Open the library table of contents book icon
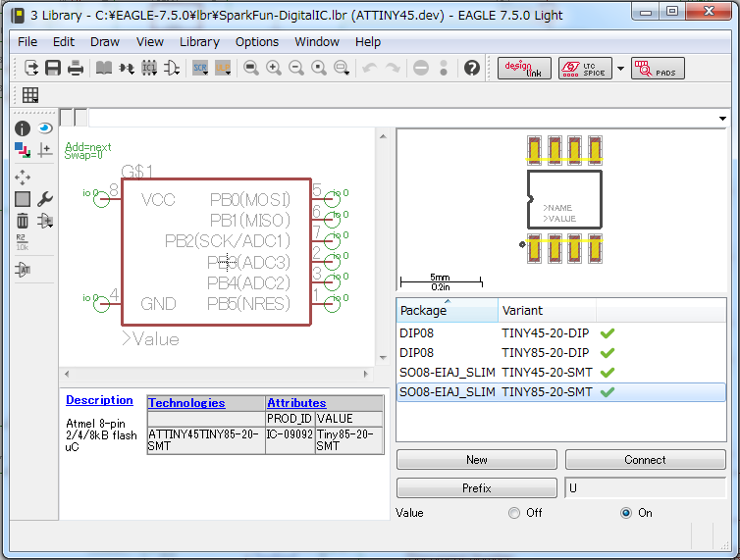 coord(104,68)
